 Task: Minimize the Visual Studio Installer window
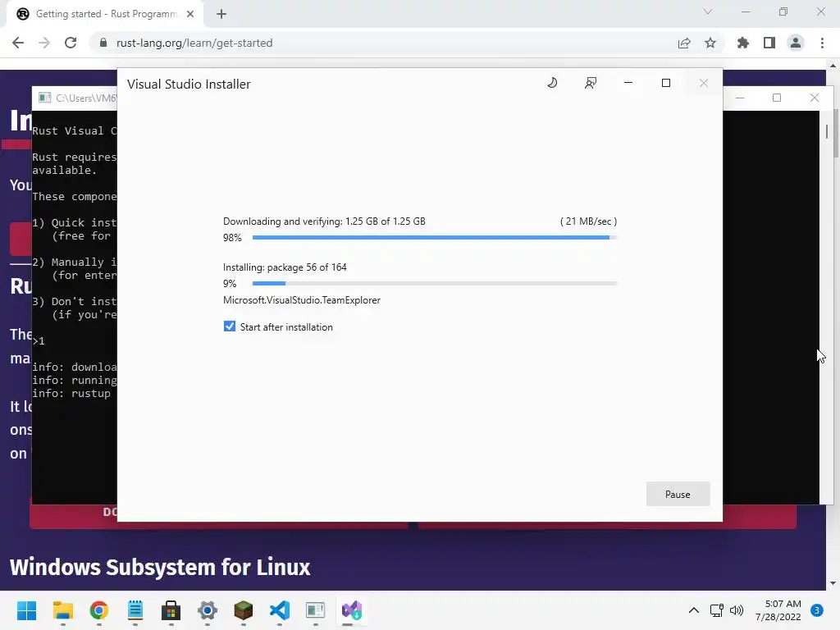point(628,83)
